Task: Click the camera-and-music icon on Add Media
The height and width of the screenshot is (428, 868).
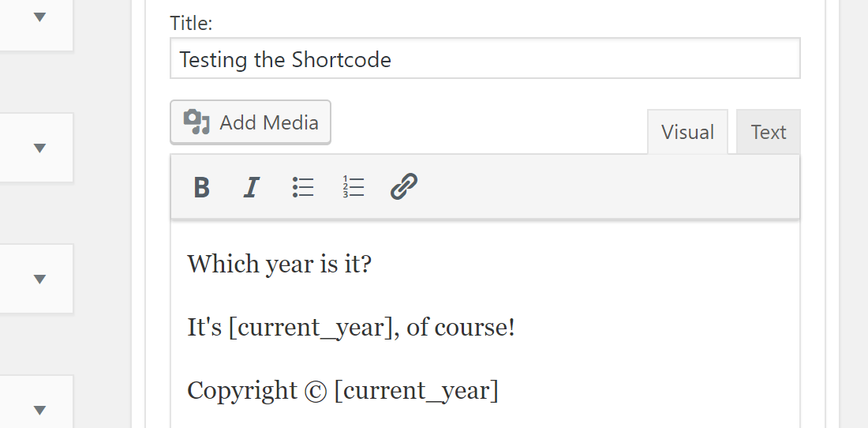Action: (196, 122)
